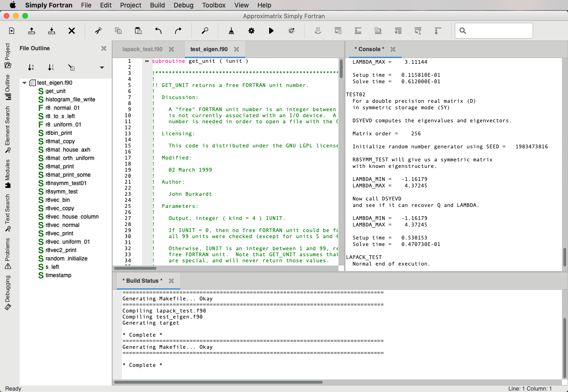Viewport: 568px width, 392px height.
Task: Click the Clean project broom icon
Action: [x=231, y=31]
